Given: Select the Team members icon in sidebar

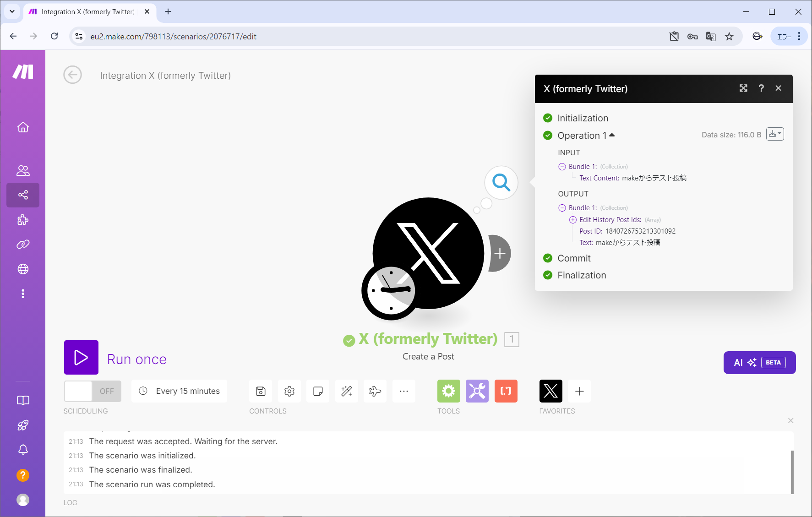Looking at the screenshot, I should (23, 170).
